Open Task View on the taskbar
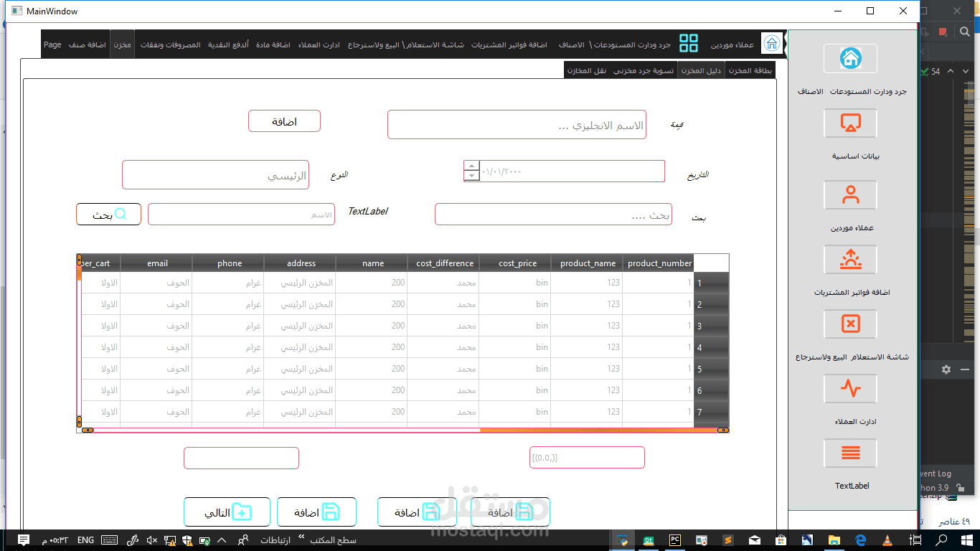 click(x=915, y=540)
